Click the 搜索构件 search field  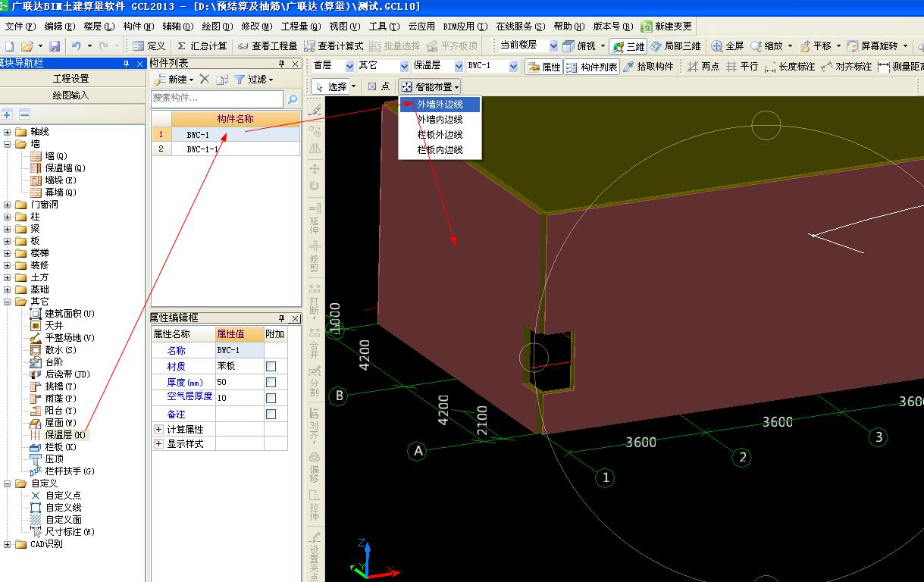[217, 99]
